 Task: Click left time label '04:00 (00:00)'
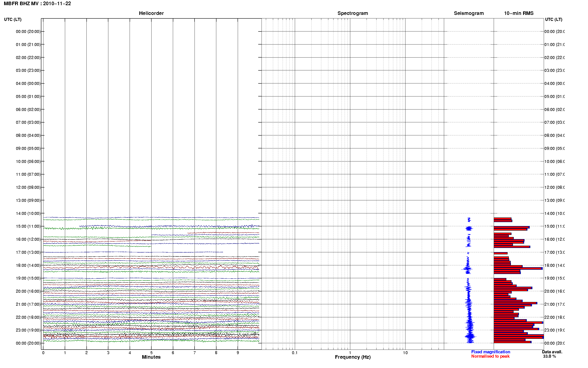(28, 83)
